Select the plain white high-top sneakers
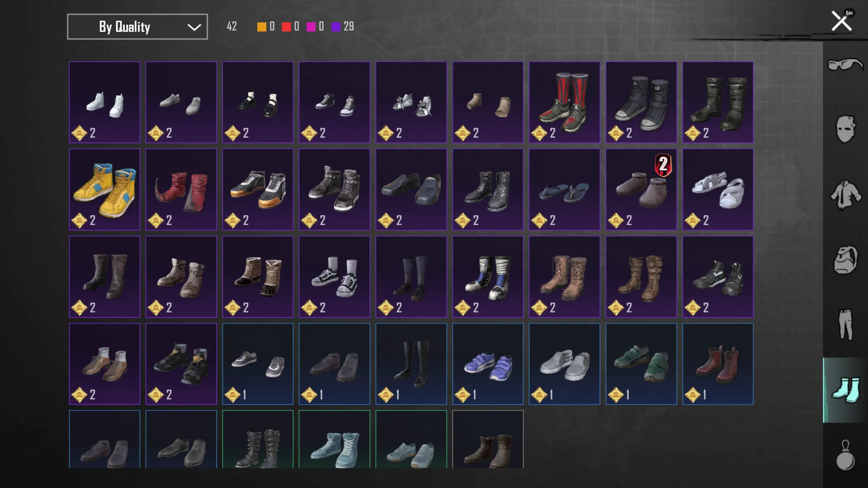Viewport: 868px width, 488px height. tap(104, 102)
